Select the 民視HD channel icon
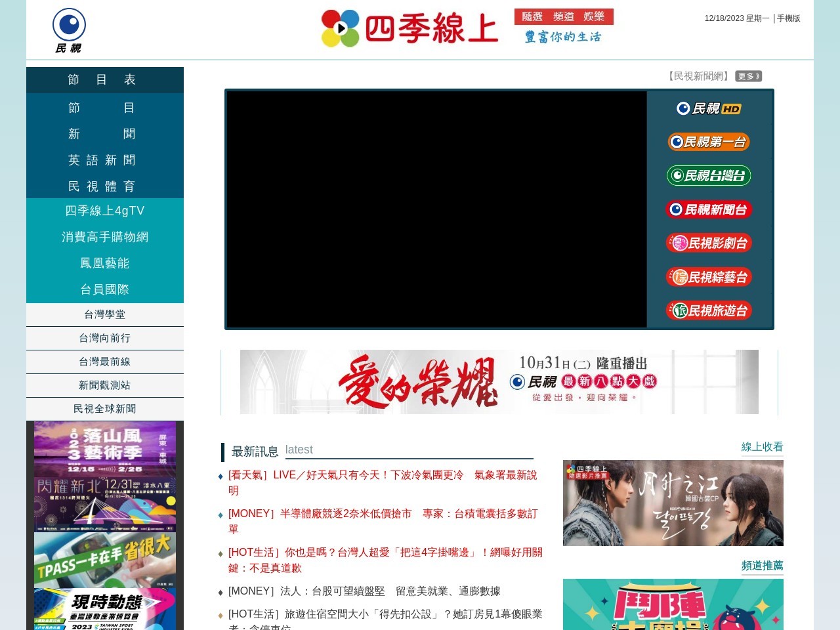Screen dimensions: 840x630 (x=707, y=108)
